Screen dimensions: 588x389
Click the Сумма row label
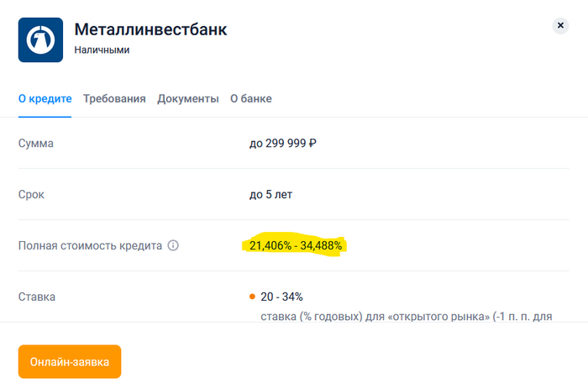[x=36, y=144]
